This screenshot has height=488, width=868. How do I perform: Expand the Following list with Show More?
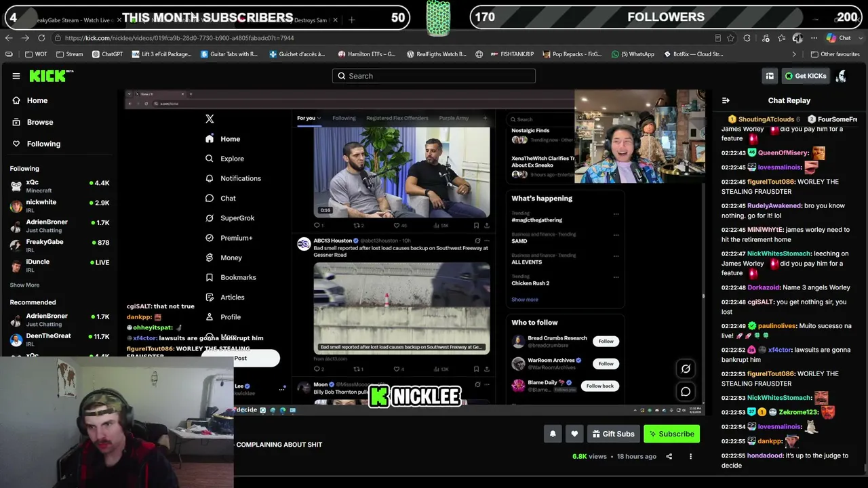[x=24, y=285]
